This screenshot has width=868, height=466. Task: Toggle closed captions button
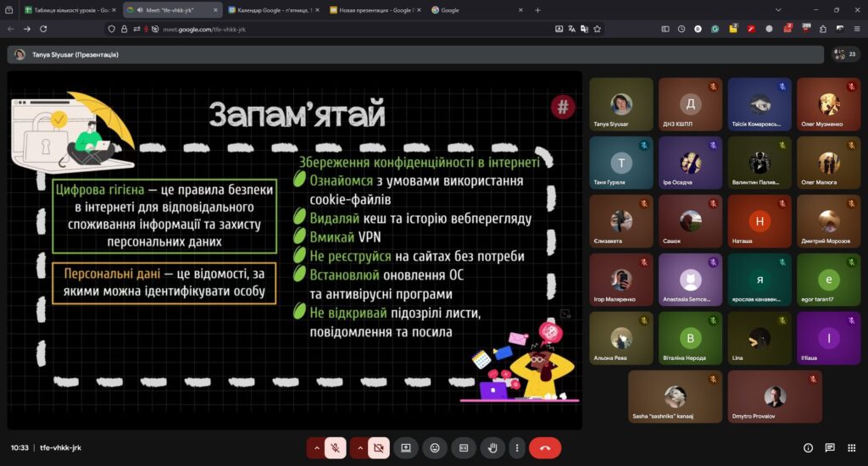pos(463,447)
